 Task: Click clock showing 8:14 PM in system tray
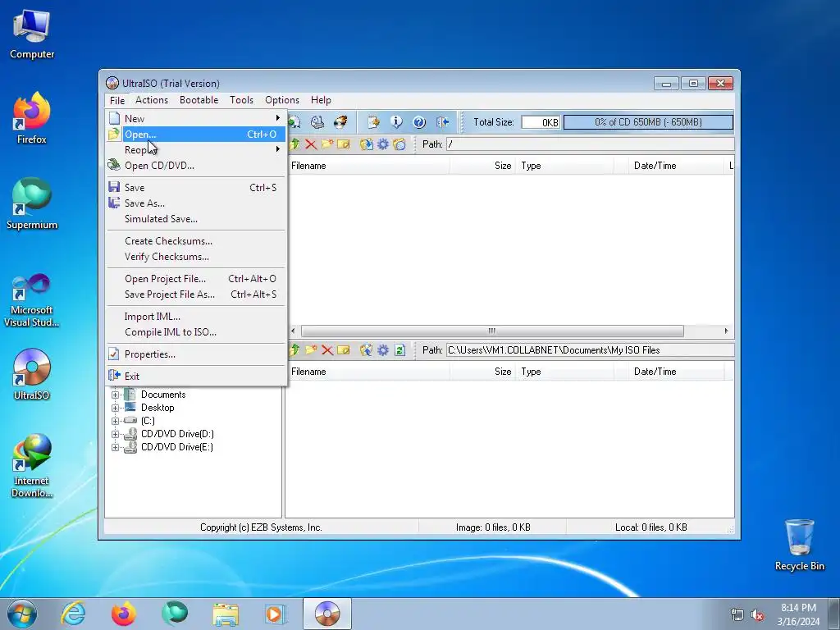tap(798, 614)
